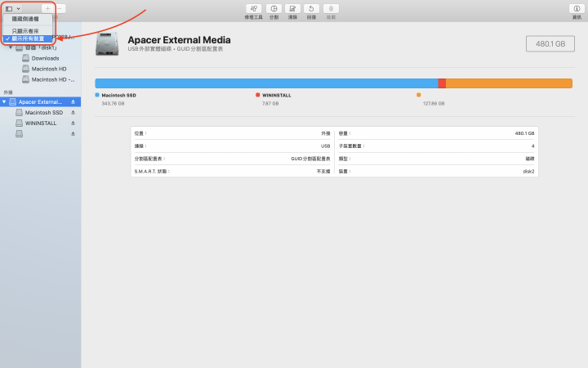The image size is (588, 368).
Task: Collapse the container disk1 disclosure triangle
Action: point(11,47)
